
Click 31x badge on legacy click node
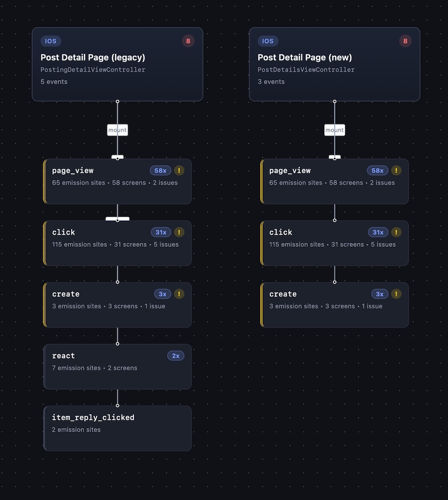[161, 232]
